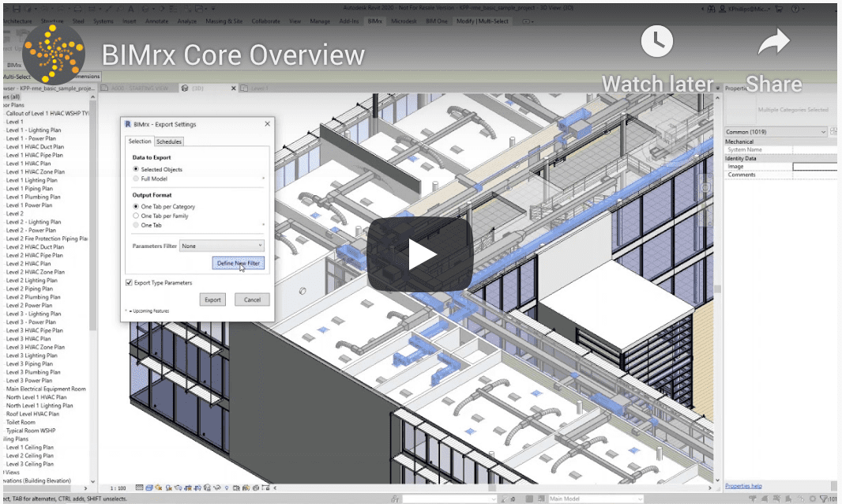This screenshot has width=842, height=504.
Task: Click the select pinned elements icon in status bar
Action: [x=776, y=498]
